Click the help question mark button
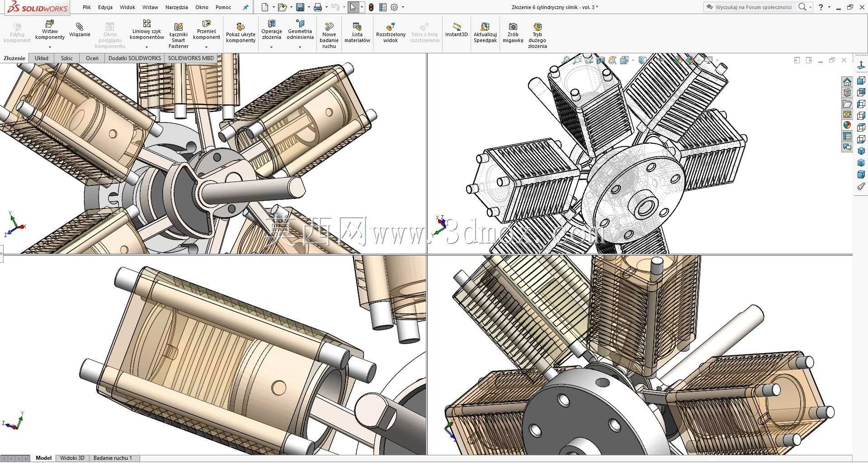868x463 pixels. pyautogui.click(x=821, y=7)
